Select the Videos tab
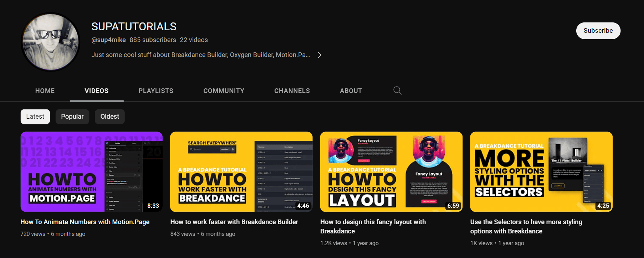Screen dimensions: 644x258 click(97, 91)
